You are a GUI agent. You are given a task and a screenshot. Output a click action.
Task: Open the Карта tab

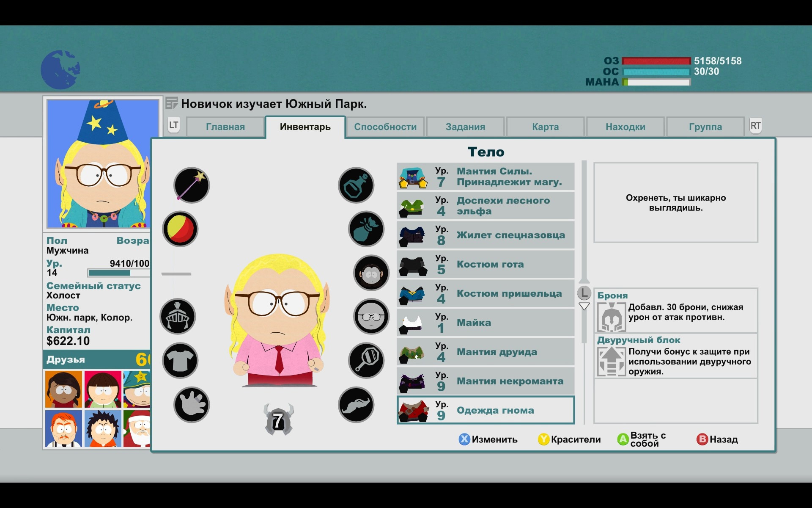pyautogui.click(x=545, y=127)
